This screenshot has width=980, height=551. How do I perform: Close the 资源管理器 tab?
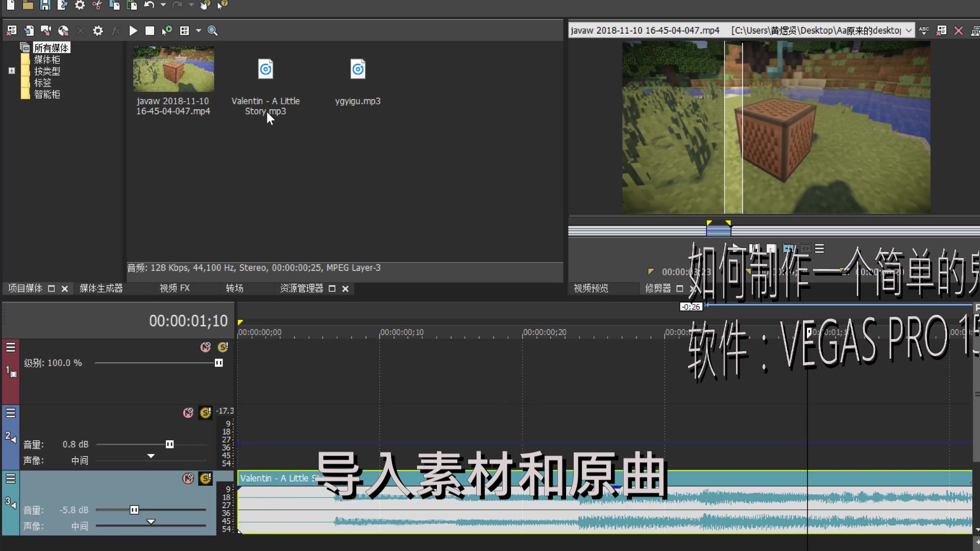click(346, 289)
